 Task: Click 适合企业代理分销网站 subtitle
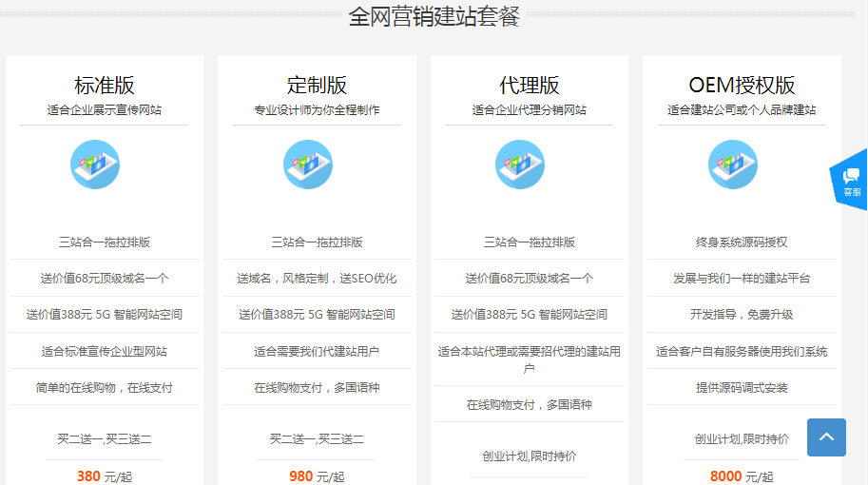(530, 109)
